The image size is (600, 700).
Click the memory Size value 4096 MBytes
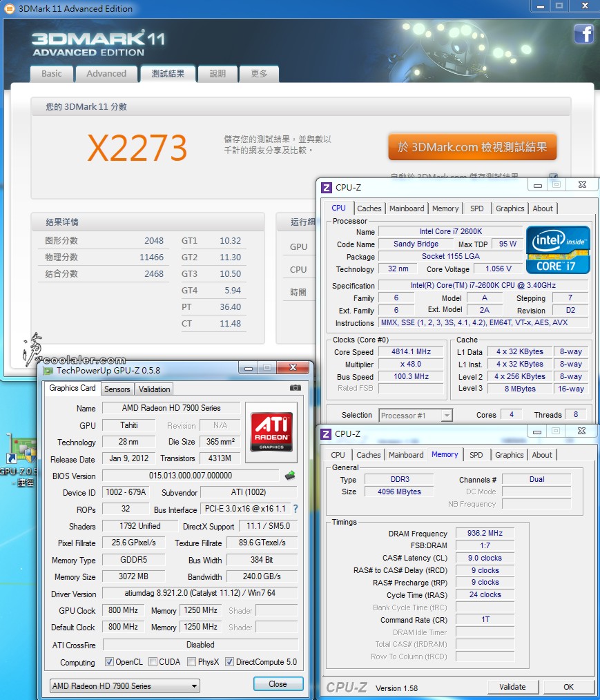coord(399,492)
